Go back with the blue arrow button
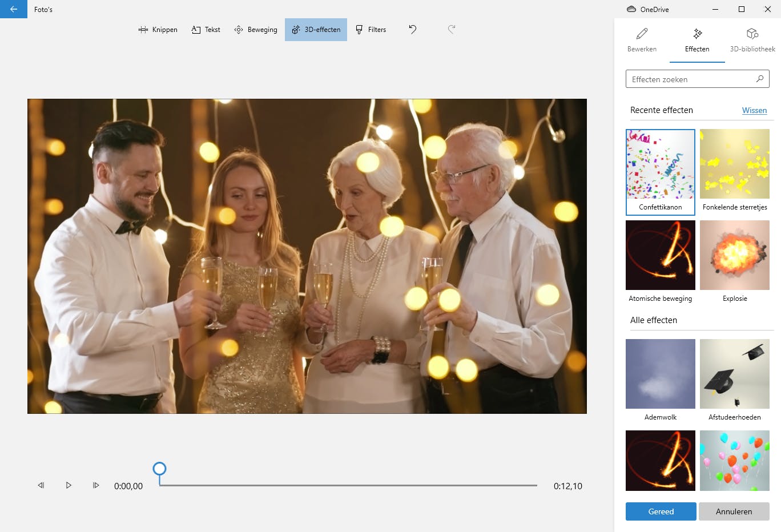Screen dimensions: 781x532 (14, 9)
